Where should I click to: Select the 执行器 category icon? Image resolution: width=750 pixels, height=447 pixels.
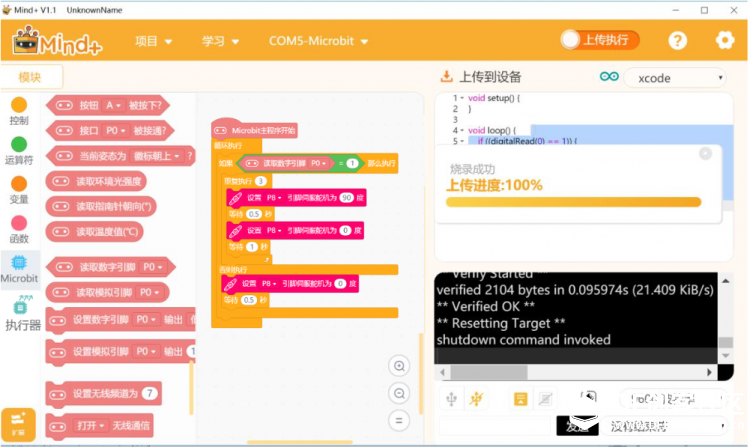click(22, 305)
